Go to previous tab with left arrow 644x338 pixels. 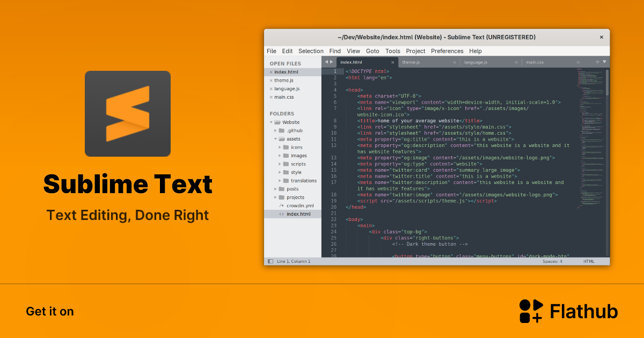click(x=326, y=62)
